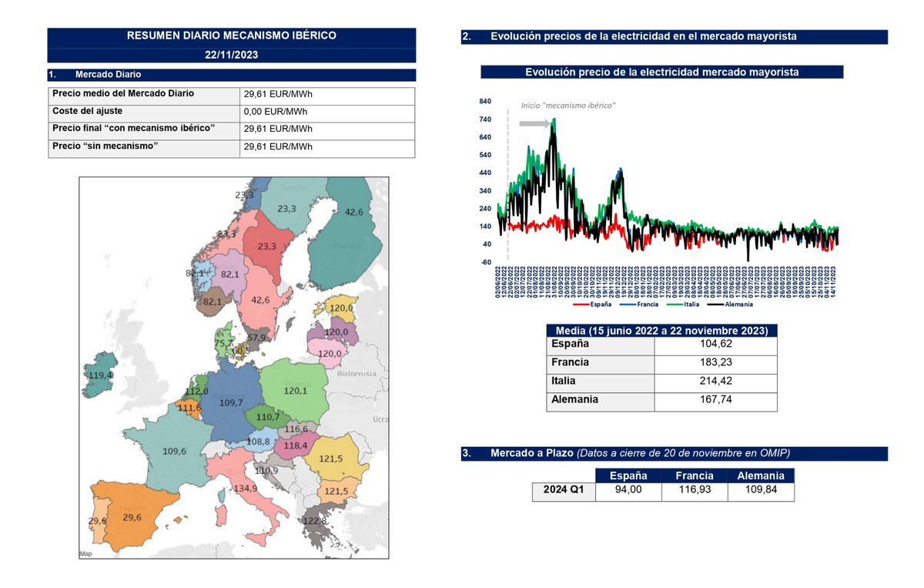This screenshot has height=588, width=924.
Task: Select the Italia row label in the Media table
Action: (x=564, y=381)
